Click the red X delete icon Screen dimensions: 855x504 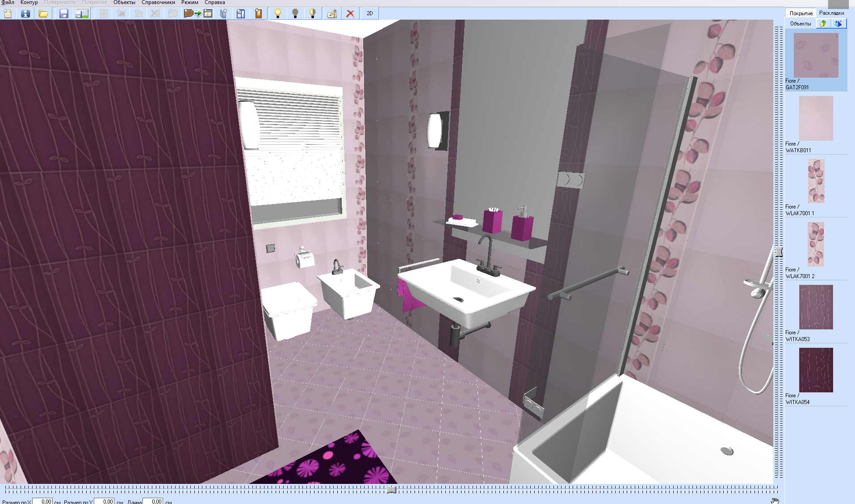coord(350,13)
